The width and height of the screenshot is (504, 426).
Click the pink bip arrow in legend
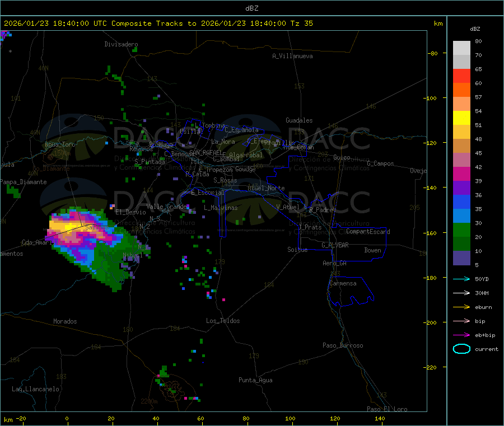[x=461, y=321]
